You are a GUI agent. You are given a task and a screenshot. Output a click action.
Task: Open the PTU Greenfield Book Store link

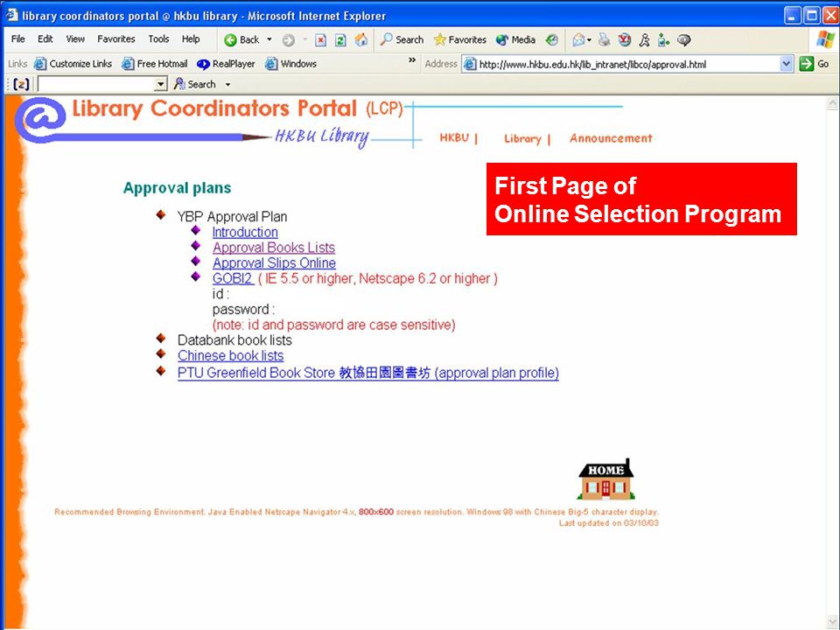368,373
